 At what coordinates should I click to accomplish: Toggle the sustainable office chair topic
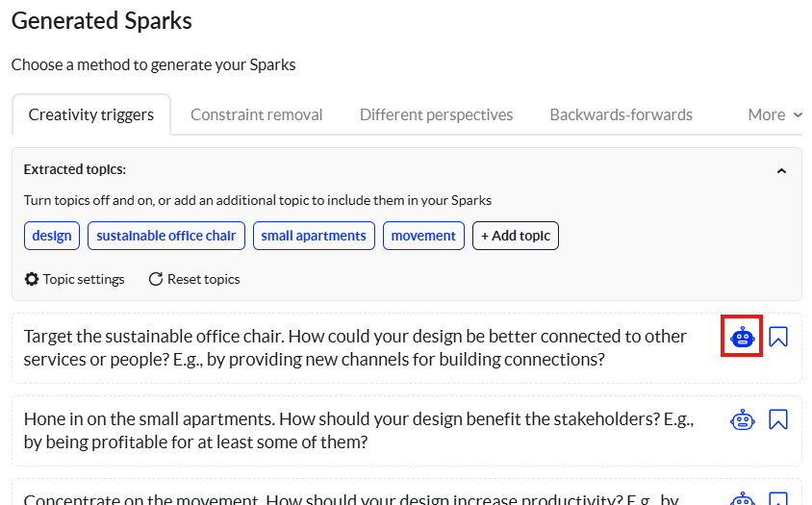(x=166, y=236)
